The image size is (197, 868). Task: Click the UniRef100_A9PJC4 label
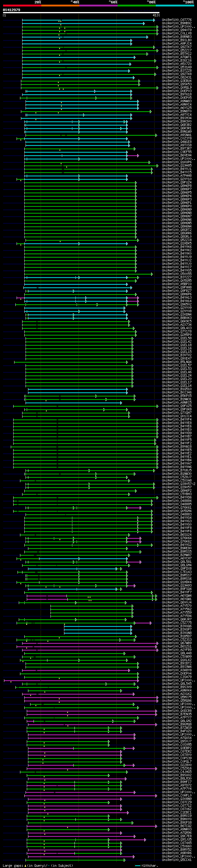click(177, 43)
